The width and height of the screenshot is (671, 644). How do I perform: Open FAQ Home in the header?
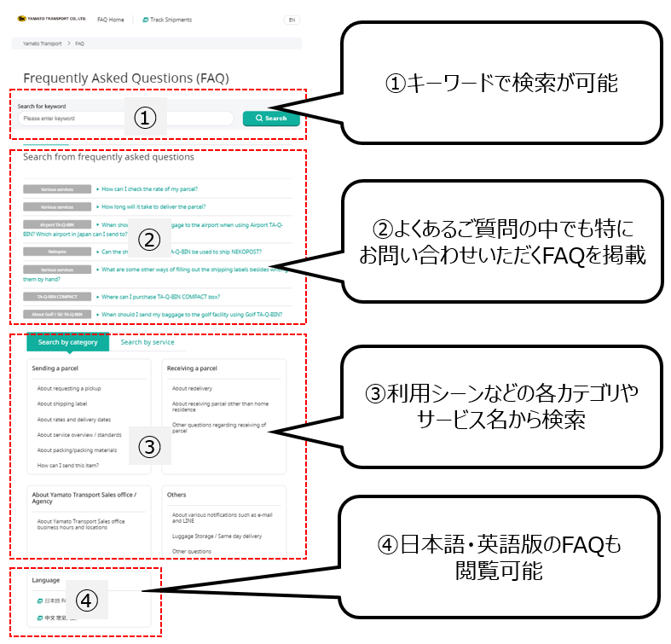click(x=110, y=20)
